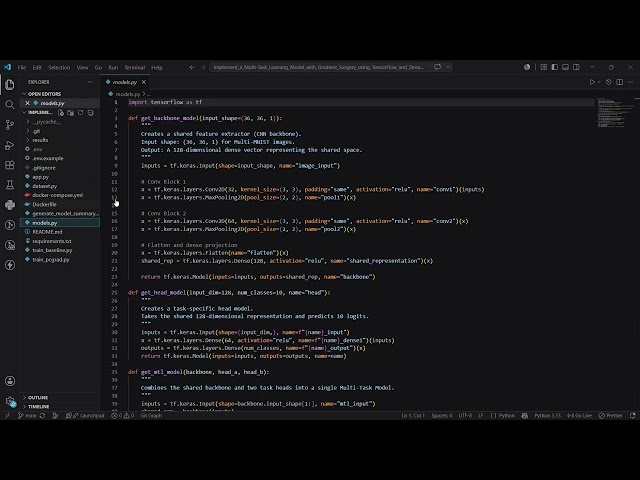Open the chat dropdown arrow in title bar
Image resolution: width=640 pixels, height=480 pixels.
(x=448, y=67)
